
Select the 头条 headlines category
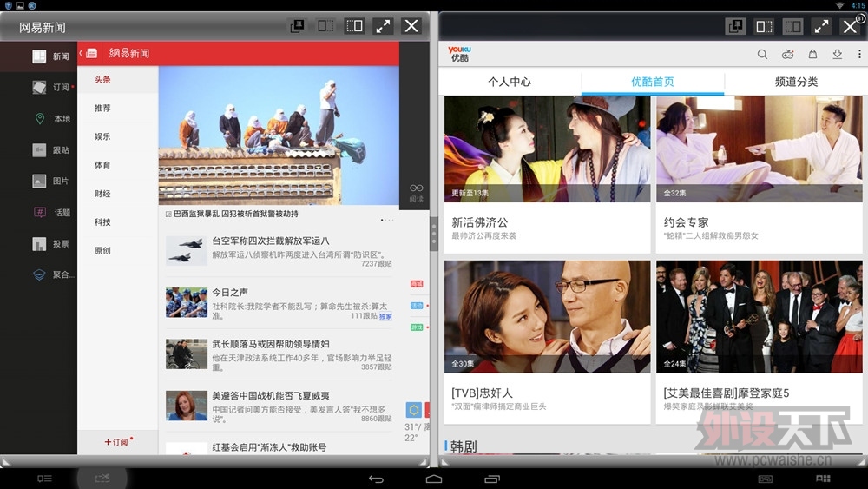[x=118, y=80]
